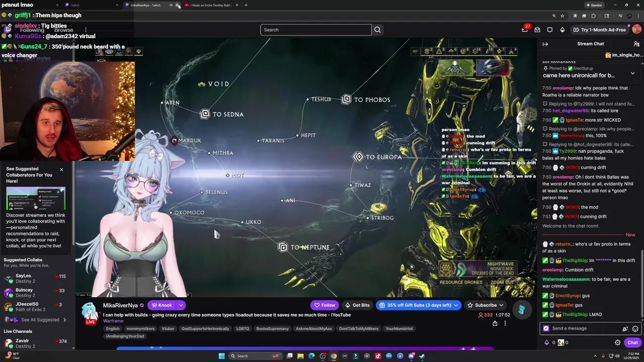Select the To Sedna map node
The height and width of the screenshot is (362, 644).
pyautogui.click(x=222, y=114)
